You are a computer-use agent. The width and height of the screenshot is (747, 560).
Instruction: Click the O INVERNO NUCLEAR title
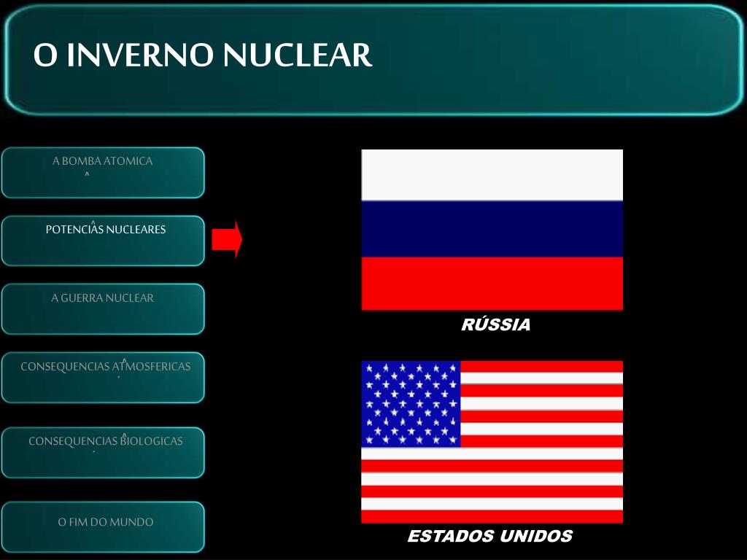pos(203,55)
